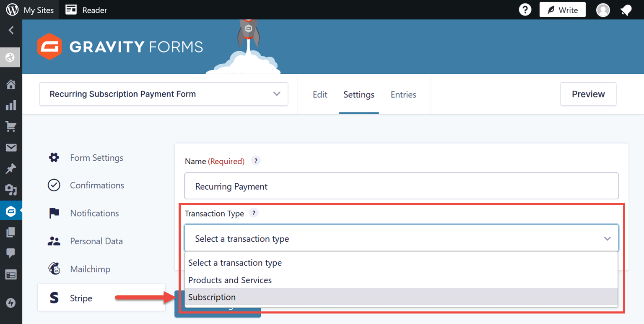
Task: Open the Media icon in sidebar
Action: pyautogui.click(x=11, y=190)
